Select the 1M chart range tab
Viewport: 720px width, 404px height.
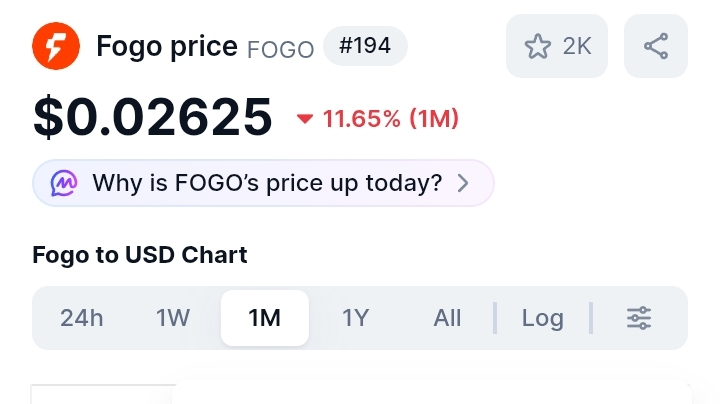265,318
